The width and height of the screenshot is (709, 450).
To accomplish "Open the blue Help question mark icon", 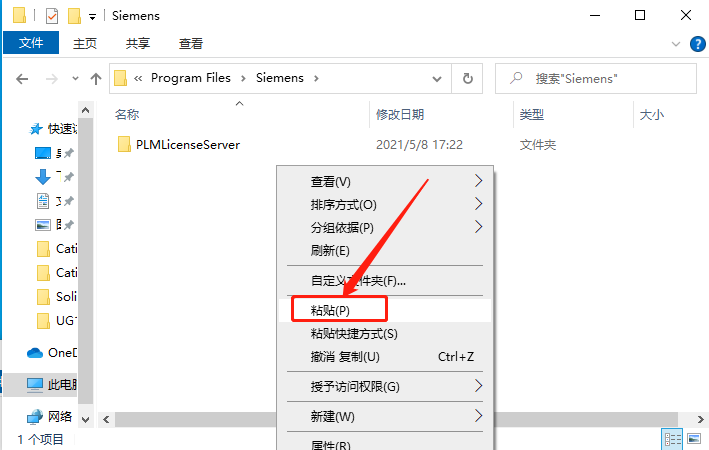I will [697, 44].
